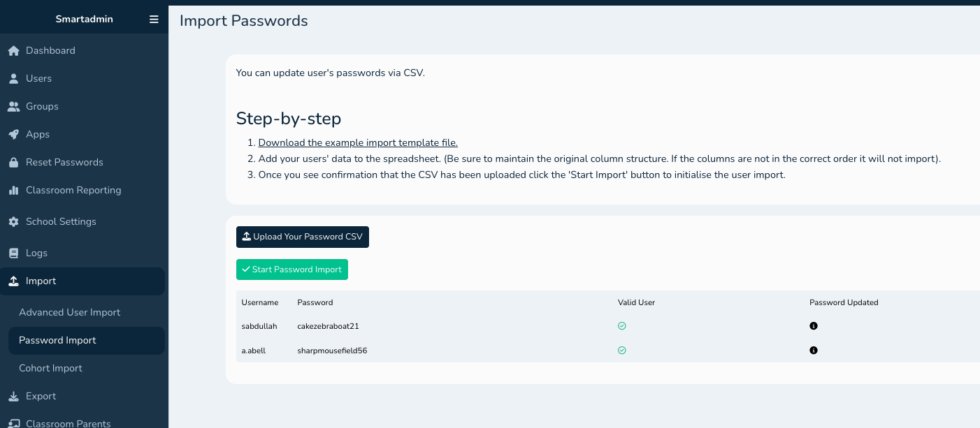Toggle the sidebar hamburger menu

[x=154, y=20]
